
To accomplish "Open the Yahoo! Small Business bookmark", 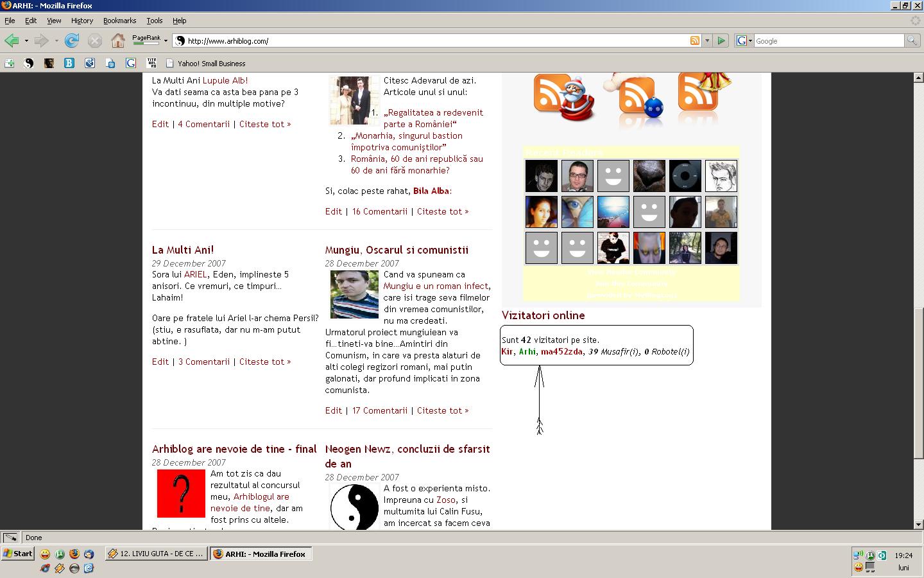I will (205, 63).
